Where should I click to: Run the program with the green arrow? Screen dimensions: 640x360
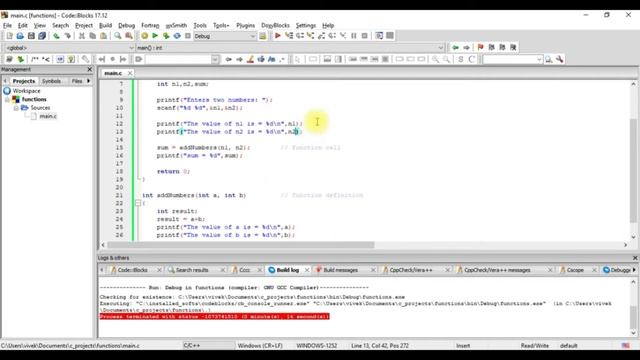(155, 36)
